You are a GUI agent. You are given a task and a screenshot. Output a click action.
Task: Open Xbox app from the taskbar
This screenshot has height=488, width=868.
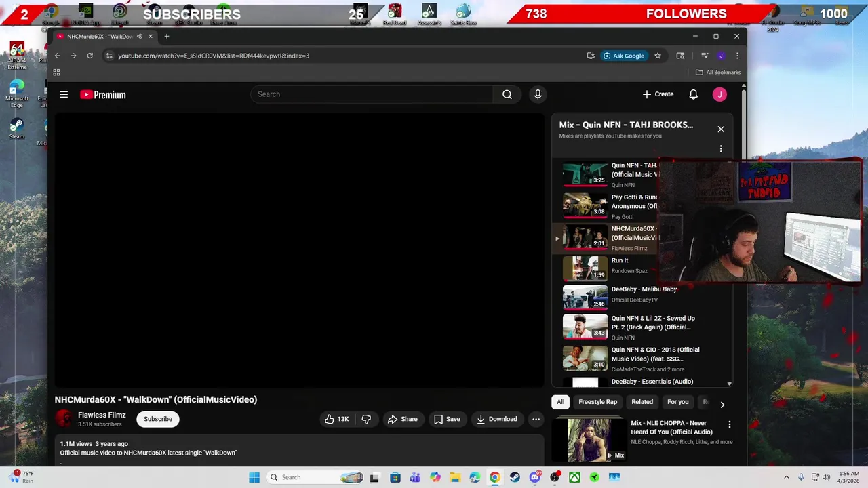coord(574,477)
